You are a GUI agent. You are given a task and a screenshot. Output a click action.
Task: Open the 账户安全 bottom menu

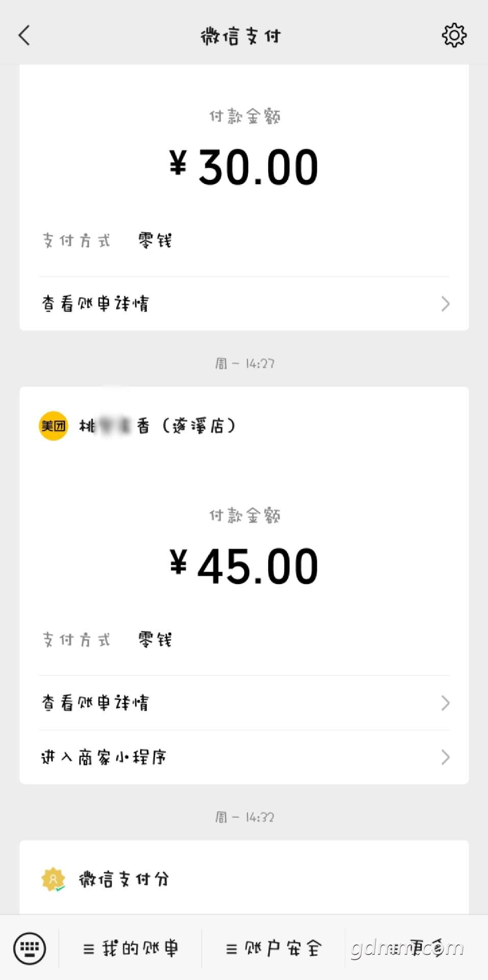pos(273,948)
